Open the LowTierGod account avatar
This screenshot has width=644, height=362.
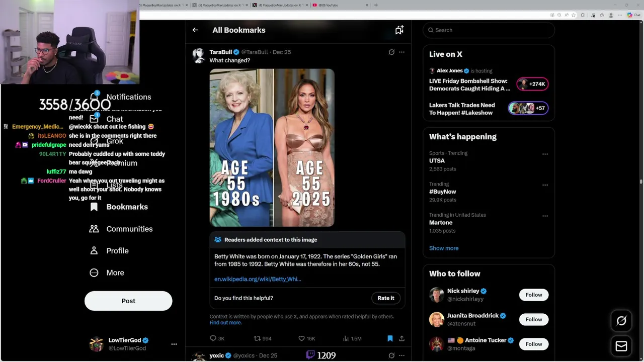96,344
